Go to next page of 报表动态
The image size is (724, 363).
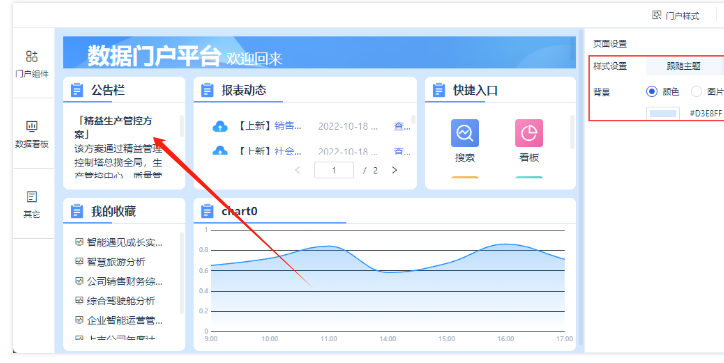click(394, 170)
